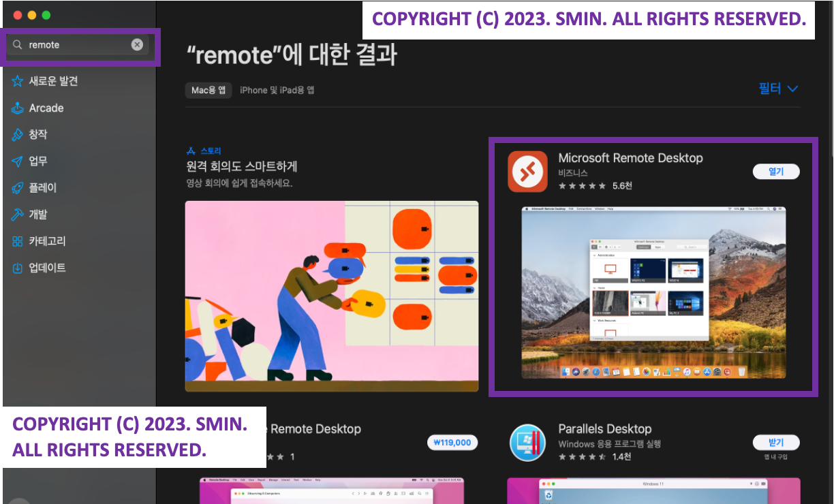Download Parallels Desktop with 받기 button
Image resolution: width=834 pixels, height=504 pixels.
pyautogui.click(x=776, y=443)
